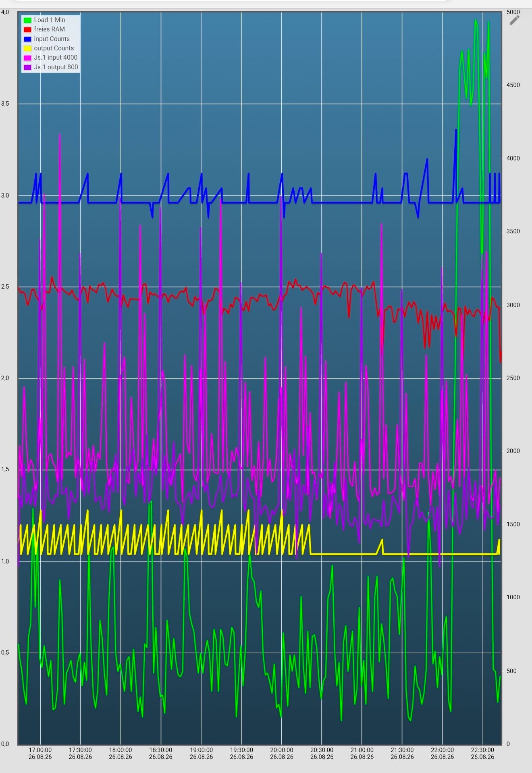Toggle the 'Js.1 input 4000' legend label
The width and height of the screenshot is (532, 773).
coord(56,58)
